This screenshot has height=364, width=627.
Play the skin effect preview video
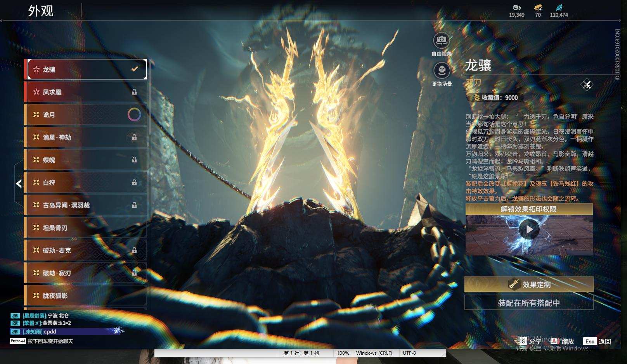tap(529, 229)
